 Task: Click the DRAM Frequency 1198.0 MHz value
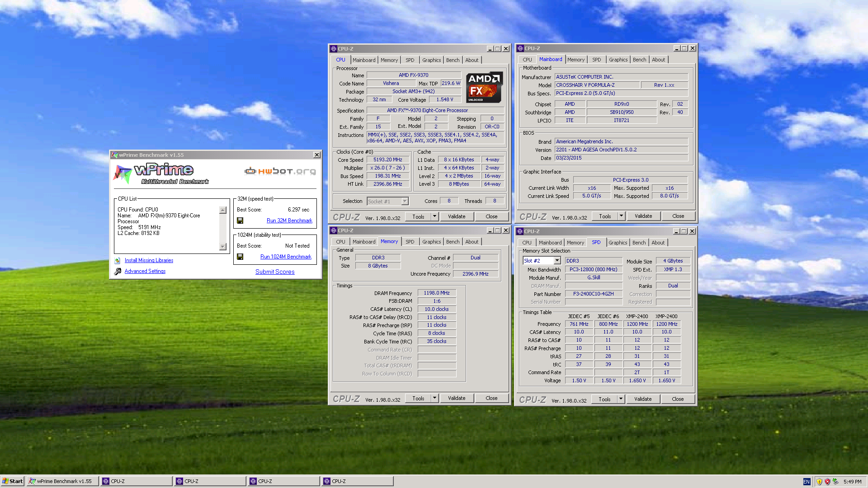coord(437,293)
